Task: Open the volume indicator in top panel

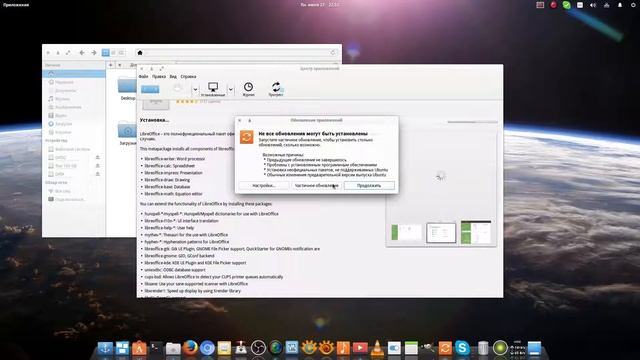Action: (593, 5)
